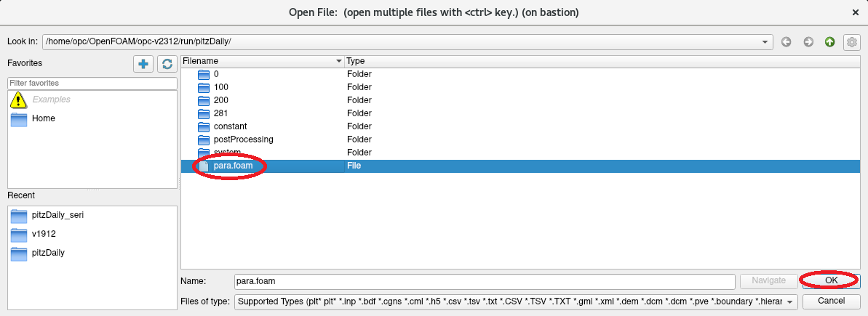Screen dimensions: 868x316
Task: Click the Filter favorites search field
Action: click(x=92, y=84)
